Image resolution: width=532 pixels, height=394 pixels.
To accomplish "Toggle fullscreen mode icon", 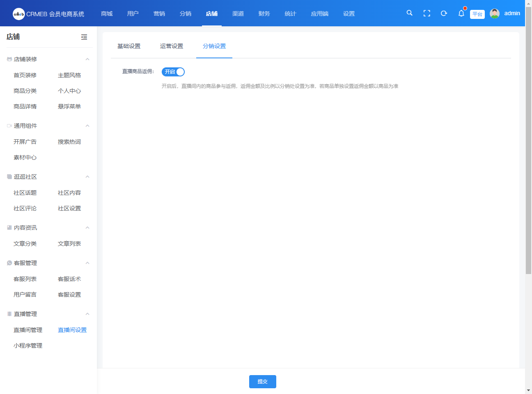I will pos(427,13).
